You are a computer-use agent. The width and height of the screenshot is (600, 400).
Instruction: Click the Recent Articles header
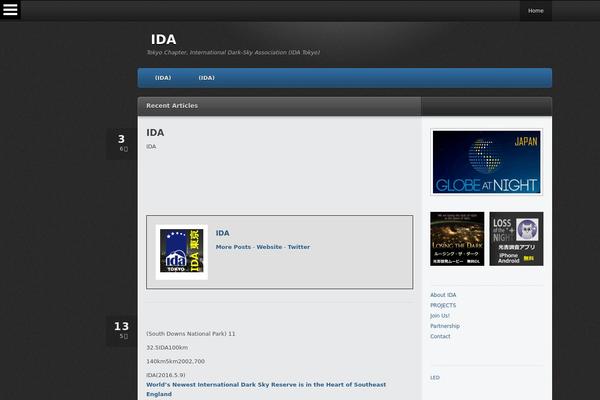click(x=172, y=106)
